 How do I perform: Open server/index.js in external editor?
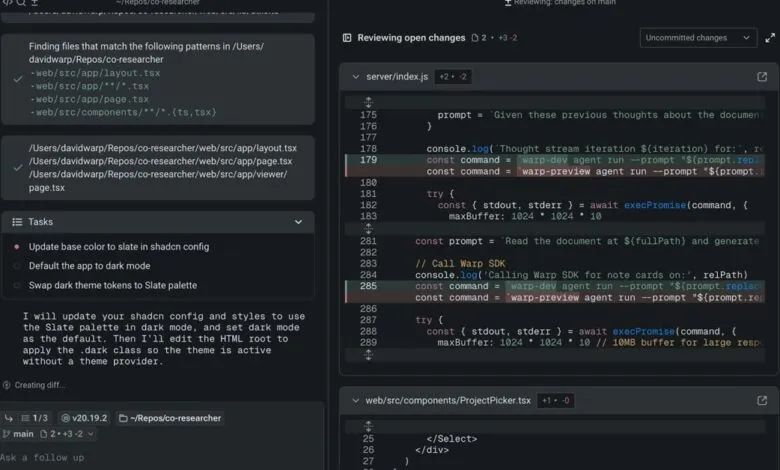click(762, 77)
